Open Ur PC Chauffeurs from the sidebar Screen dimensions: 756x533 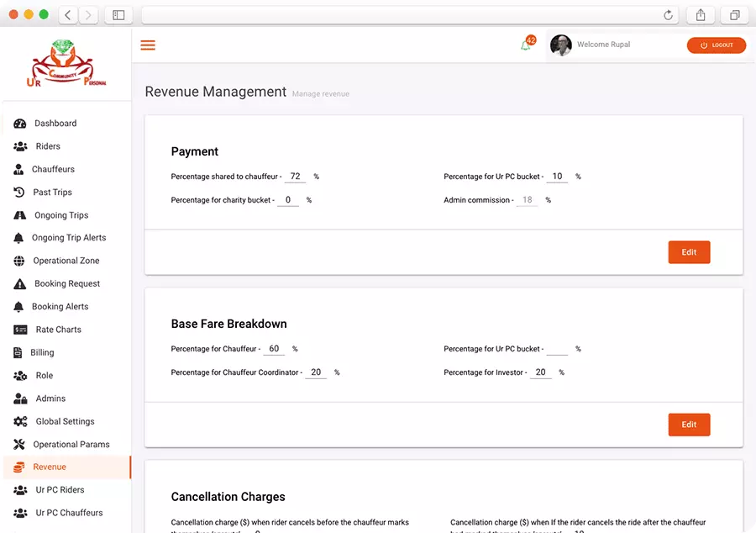point(66,513)
